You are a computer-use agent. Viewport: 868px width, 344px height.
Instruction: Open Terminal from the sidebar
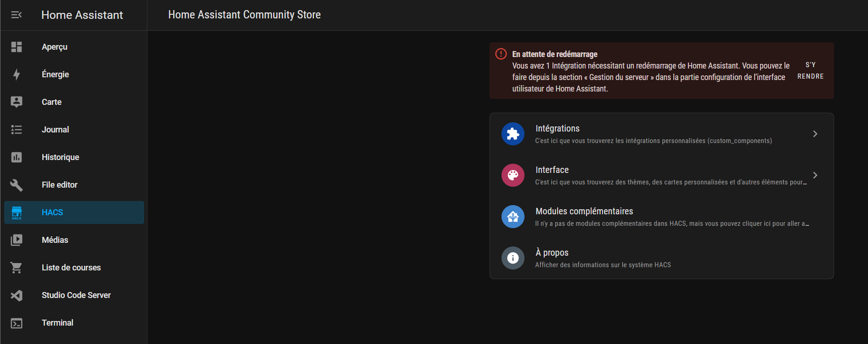click(x=74, y=323)
